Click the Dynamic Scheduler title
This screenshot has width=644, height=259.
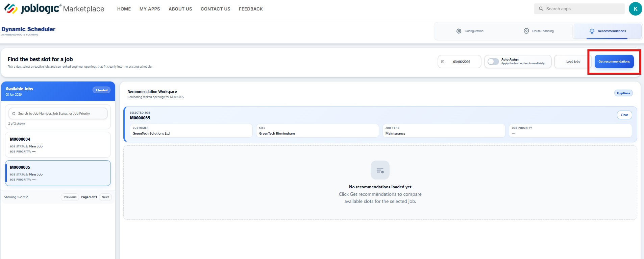28,29
